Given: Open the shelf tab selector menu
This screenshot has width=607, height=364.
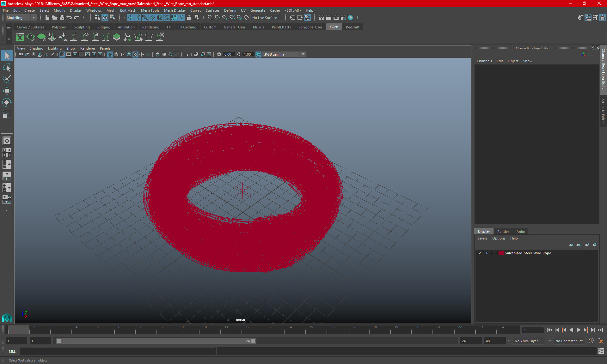Looking at the screenshot, I should point(9,28).
